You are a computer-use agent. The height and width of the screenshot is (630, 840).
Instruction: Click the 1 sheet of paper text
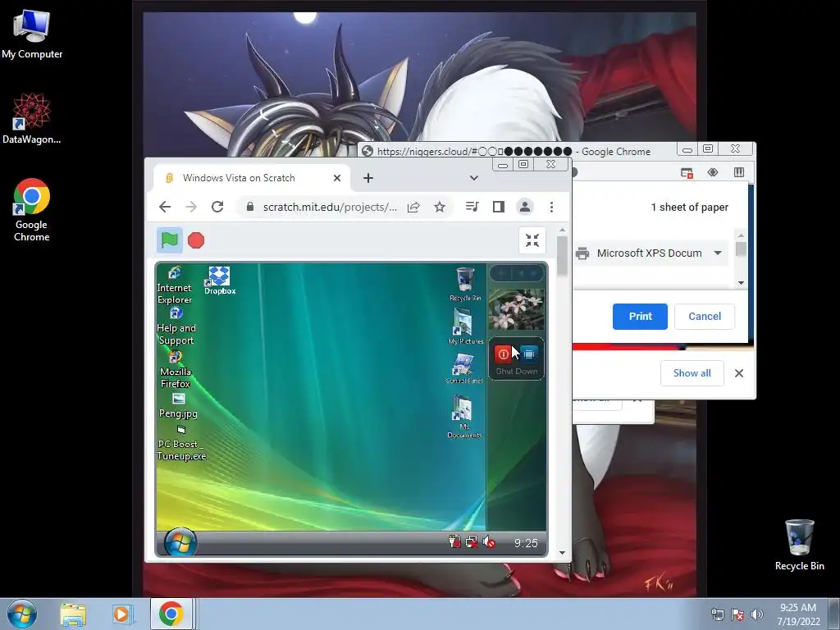pos(689,208)
